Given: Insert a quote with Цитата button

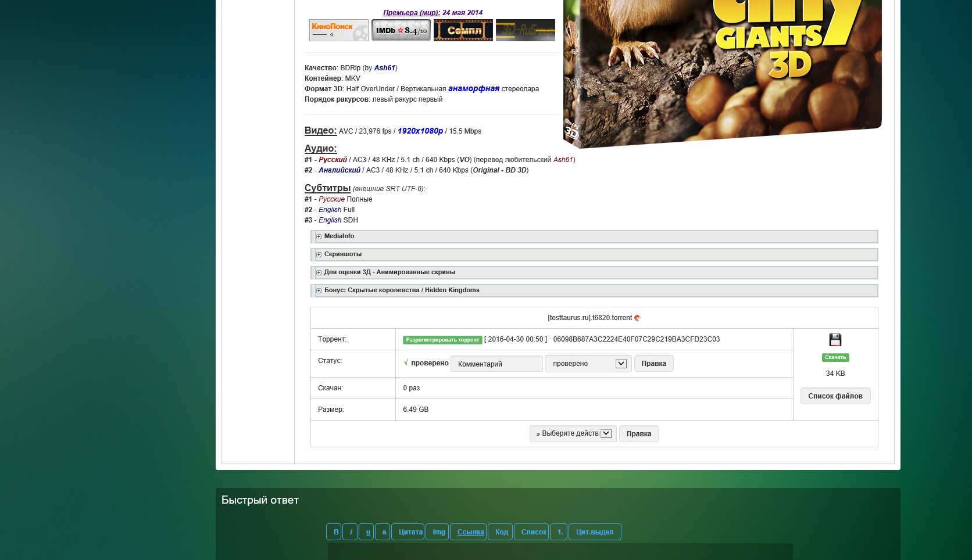Looking at the screenshot, I should point(410,532).
